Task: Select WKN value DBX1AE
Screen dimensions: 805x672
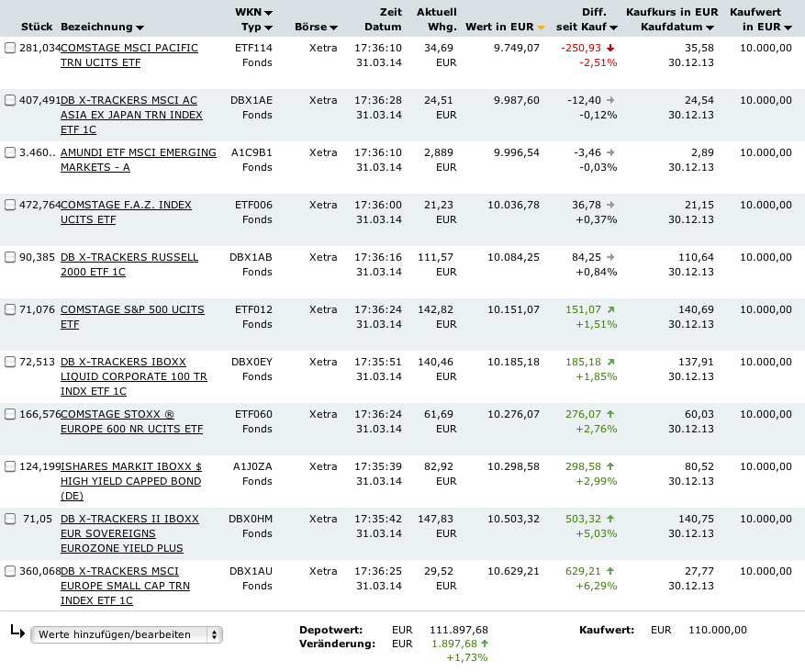Action: (x=252, y=100)
